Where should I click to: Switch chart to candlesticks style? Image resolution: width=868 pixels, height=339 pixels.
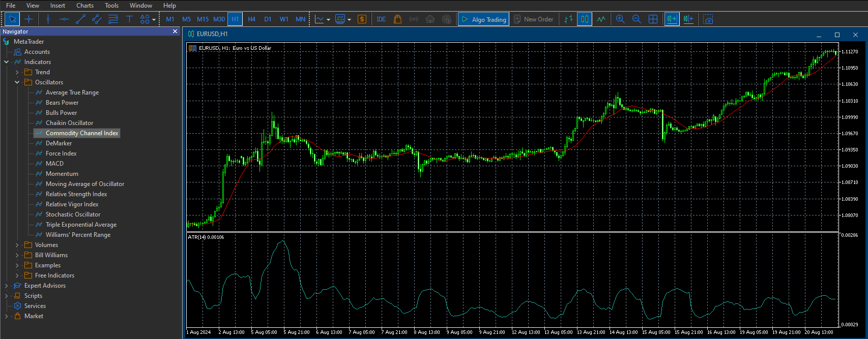point(585,19)
